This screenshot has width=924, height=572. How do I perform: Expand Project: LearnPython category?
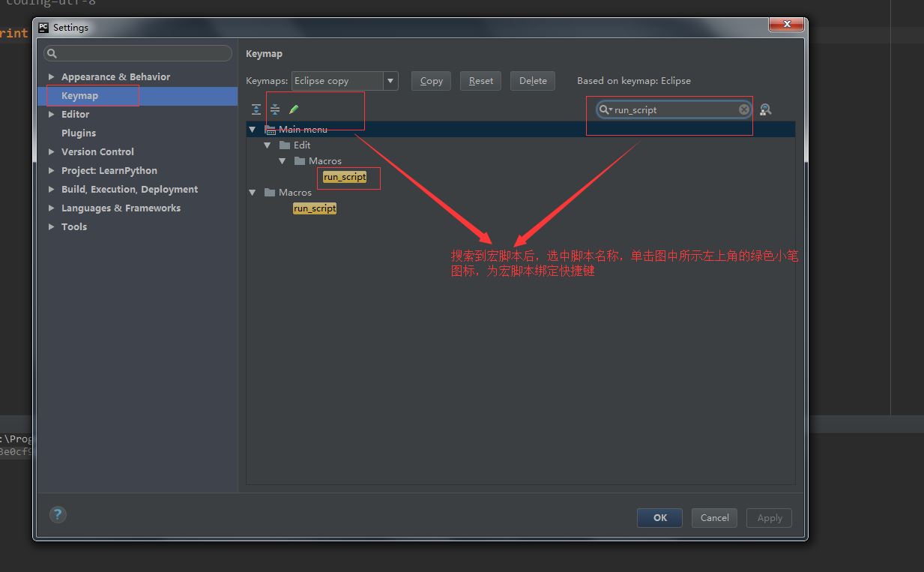tap(51, 171)
